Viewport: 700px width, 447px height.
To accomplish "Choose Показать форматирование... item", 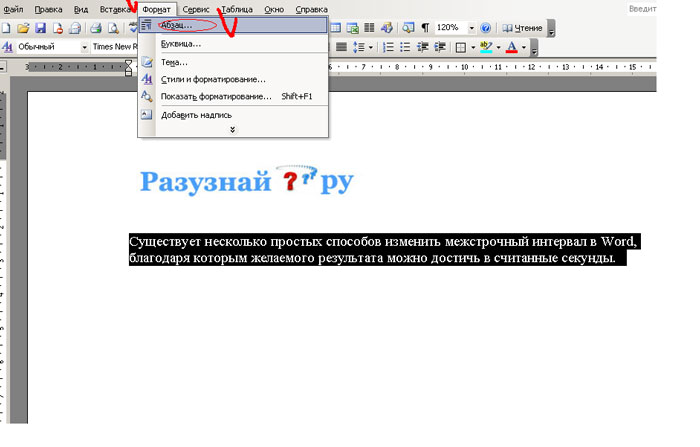I will point(233,96).
